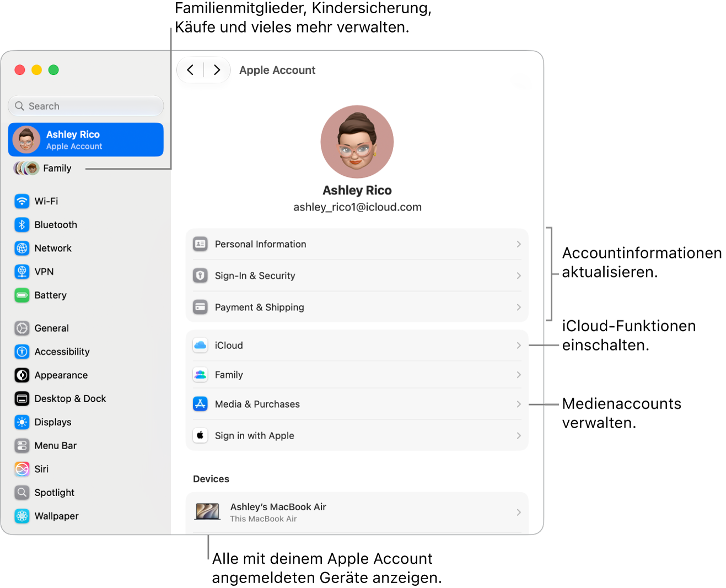Image resolution: width=726 pixels, height=588 pixels.
Task: Open the VPN icon entry
Action: [x=22, y=272]
